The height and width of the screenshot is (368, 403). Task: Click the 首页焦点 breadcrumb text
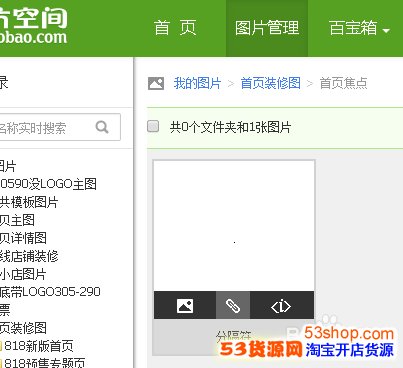tap(343, 83)
